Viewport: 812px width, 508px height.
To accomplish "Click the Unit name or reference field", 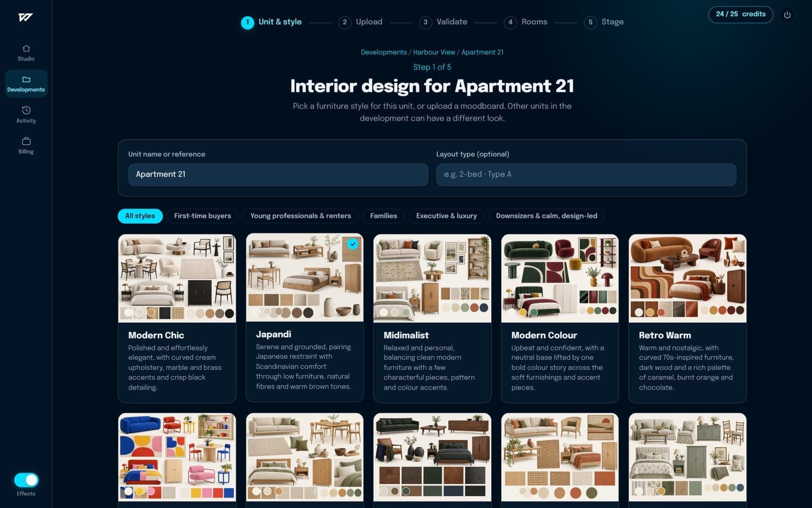I will (278, 174).
